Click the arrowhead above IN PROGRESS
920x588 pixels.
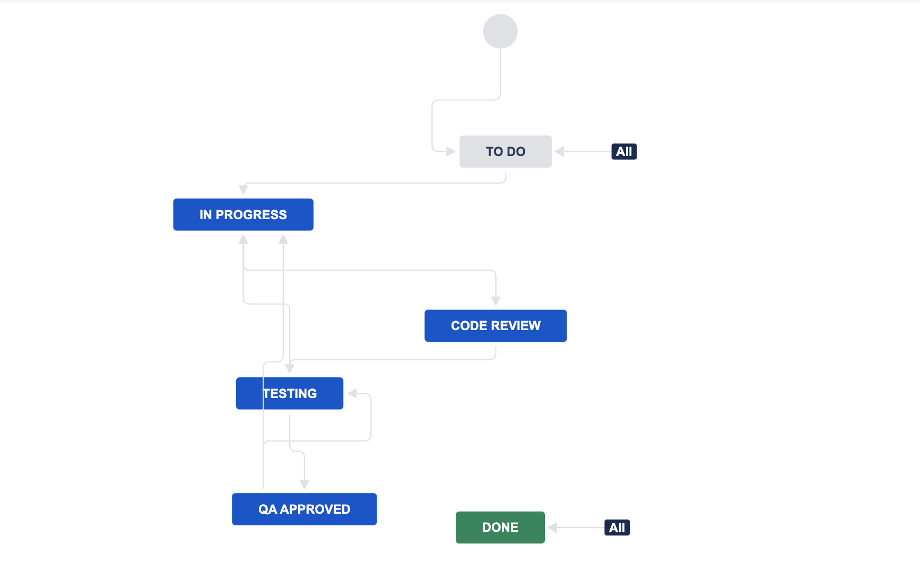tap(244, 189)
